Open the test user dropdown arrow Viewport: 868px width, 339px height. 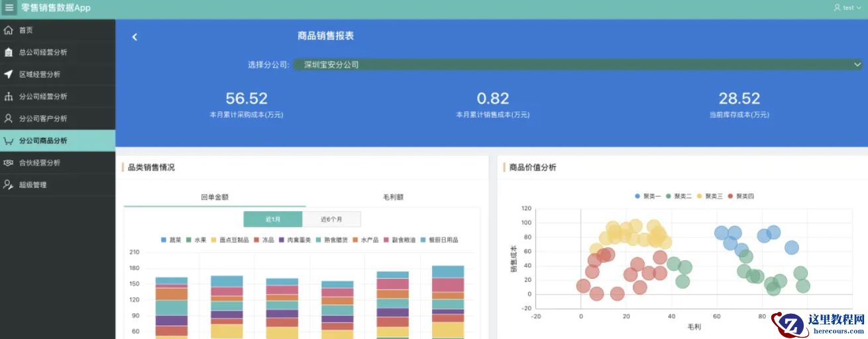coord(860,8)
